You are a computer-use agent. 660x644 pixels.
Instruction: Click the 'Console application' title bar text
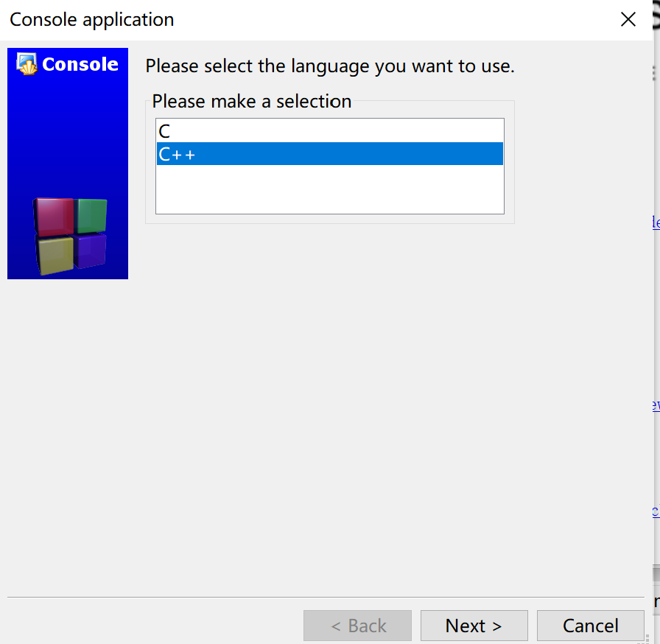(x=92, y=20)
